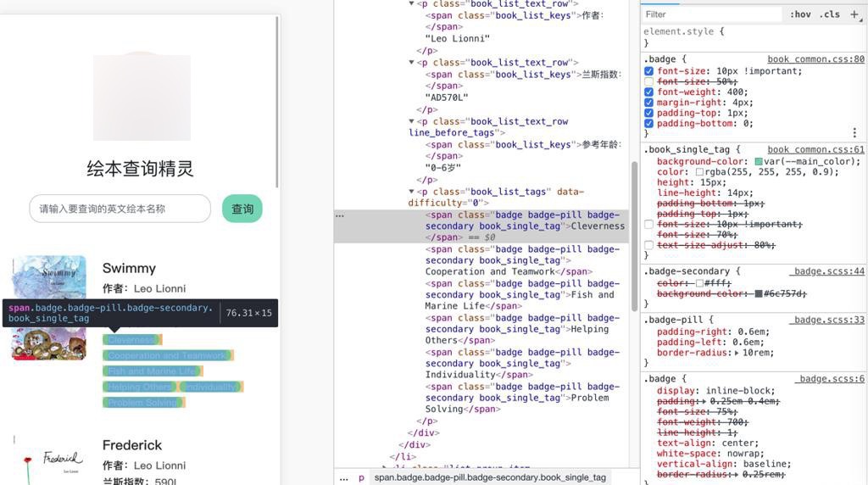Click the Frederick book title
This screenshot has width=868, height=485.
pos(131,445)
